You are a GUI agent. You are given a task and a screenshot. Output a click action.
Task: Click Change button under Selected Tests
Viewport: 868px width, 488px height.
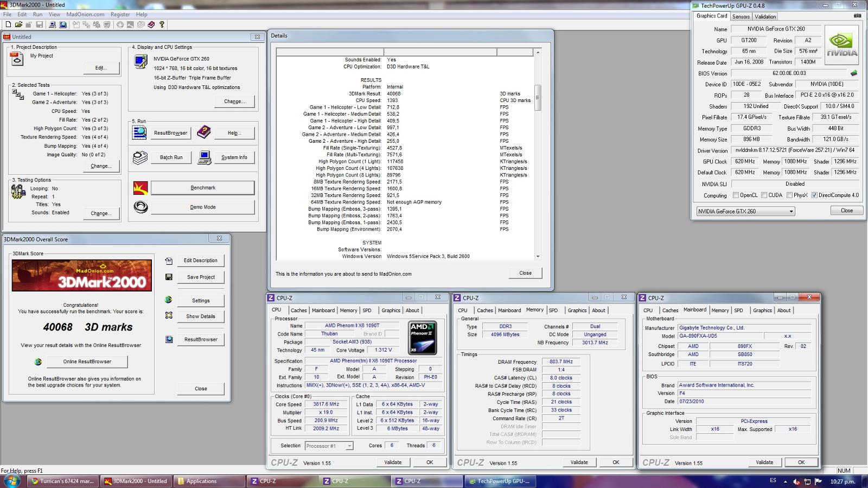coord(101,166)
